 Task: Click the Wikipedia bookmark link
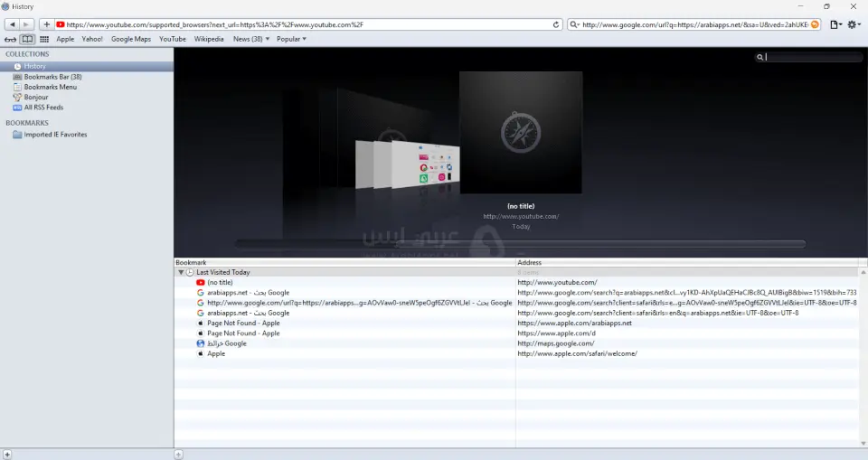209,39
